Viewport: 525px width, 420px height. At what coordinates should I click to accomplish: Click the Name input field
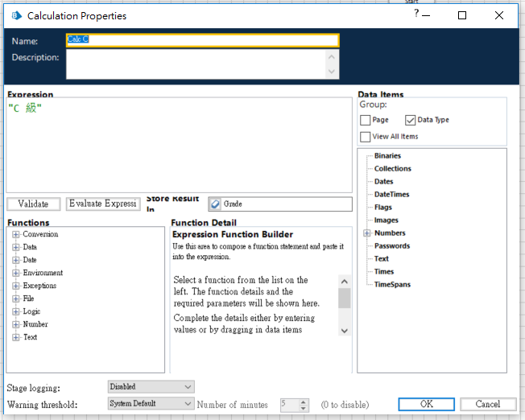click(x=203, y=40)
